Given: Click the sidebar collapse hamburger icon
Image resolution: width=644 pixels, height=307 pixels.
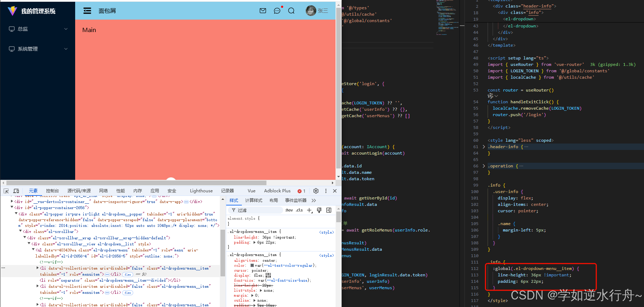Looking at the screenshot, I should [87, 11].
